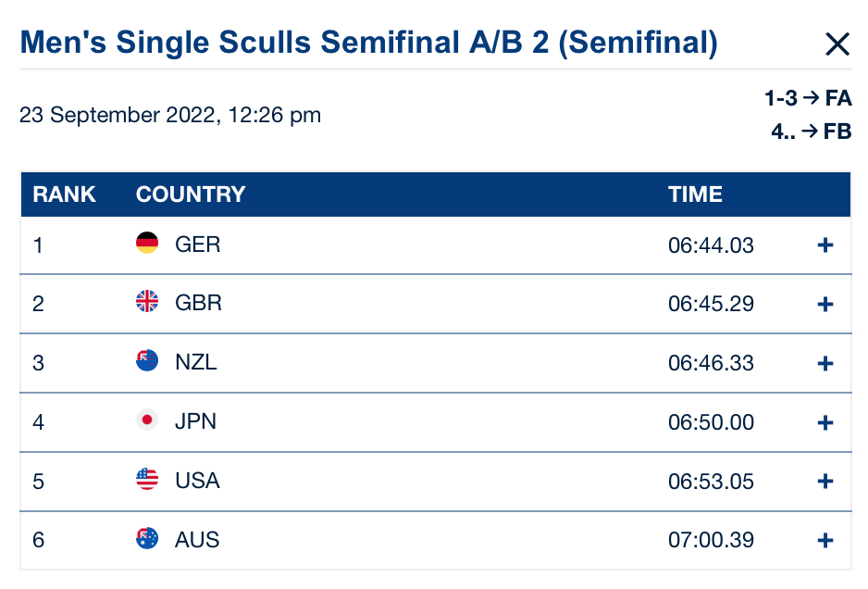
Task: Click the RANK column header
Action: pyautogui.click(x=64, y=194)
